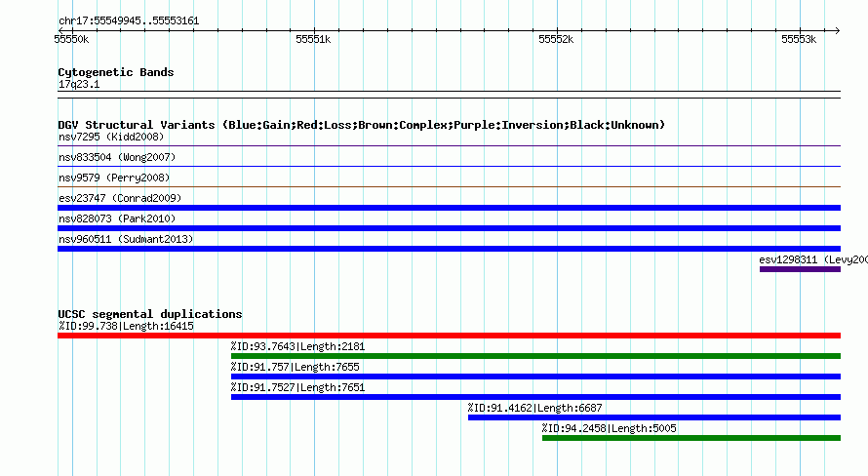Click the blue bar under nsv960511 (Sudmant2013)
This screenshot has width=868, height=476.
coord(449,249)
